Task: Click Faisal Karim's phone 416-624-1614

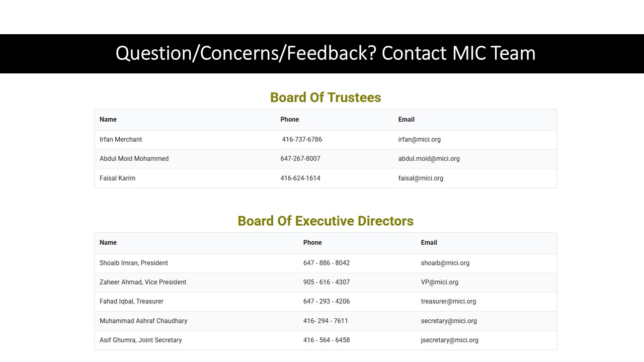Action: 300,178
